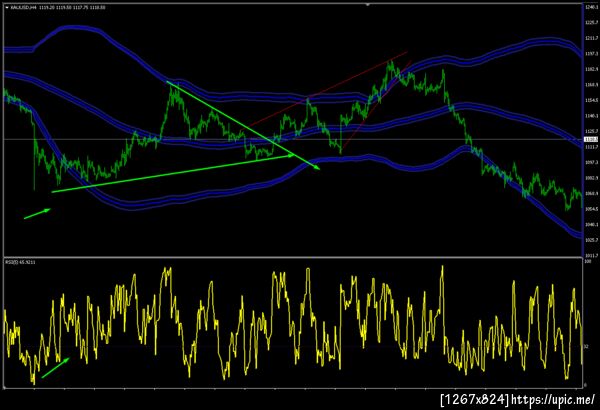Click the 1097.3 price axis label
Image resolution: width=600 pixels, height=410 pixels.
[592, 162]
